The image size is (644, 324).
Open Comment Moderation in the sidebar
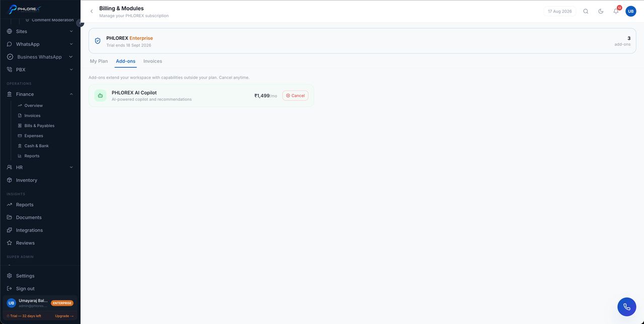pos(52,20)
